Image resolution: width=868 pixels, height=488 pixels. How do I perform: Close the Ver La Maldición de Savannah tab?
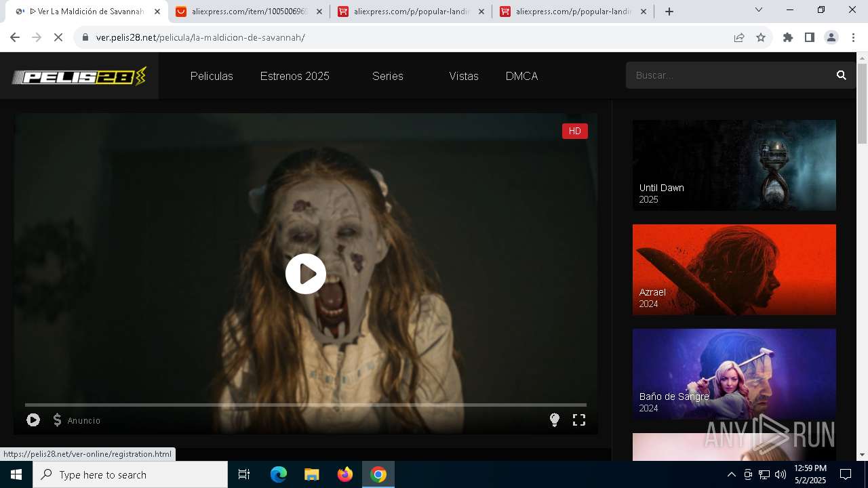point(157,12)
